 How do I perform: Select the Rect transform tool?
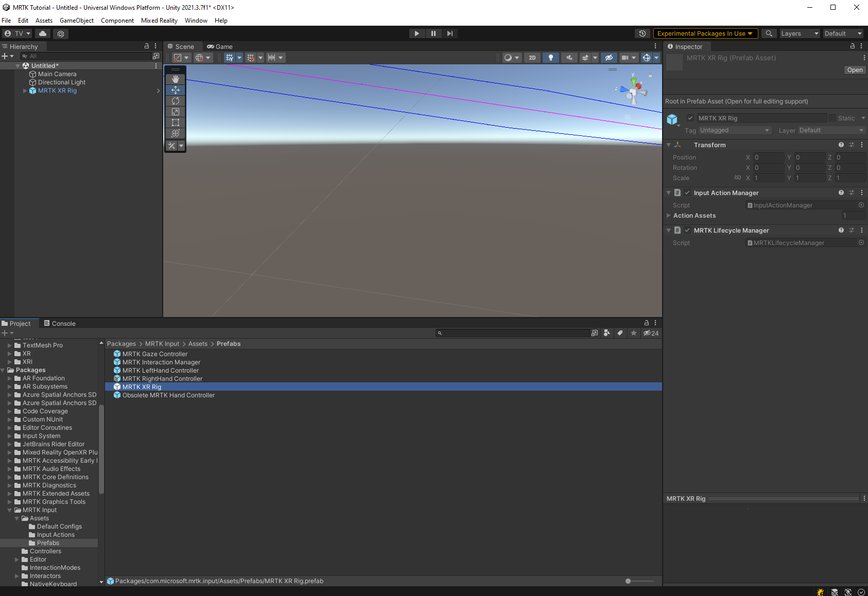(175, 122)
